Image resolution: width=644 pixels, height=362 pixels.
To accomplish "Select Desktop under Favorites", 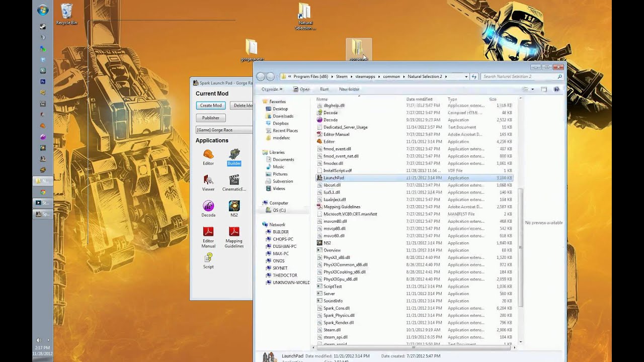I will [280, 109].
